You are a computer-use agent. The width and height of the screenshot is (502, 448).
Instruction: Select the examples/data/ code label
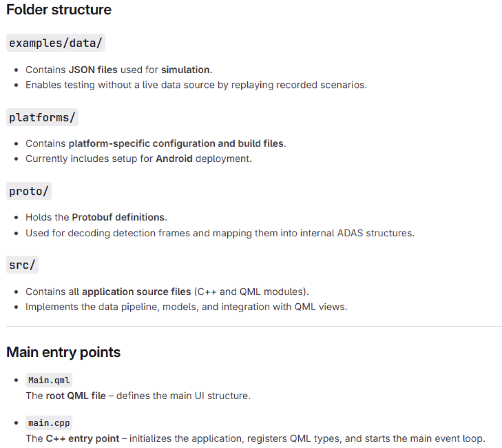coord(56,43)
